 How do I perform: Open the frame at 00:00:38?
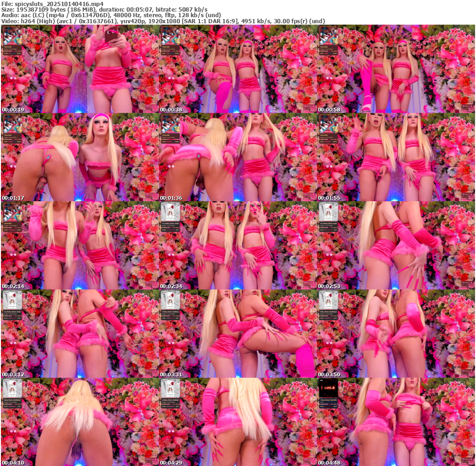click(x=238, y=69)
